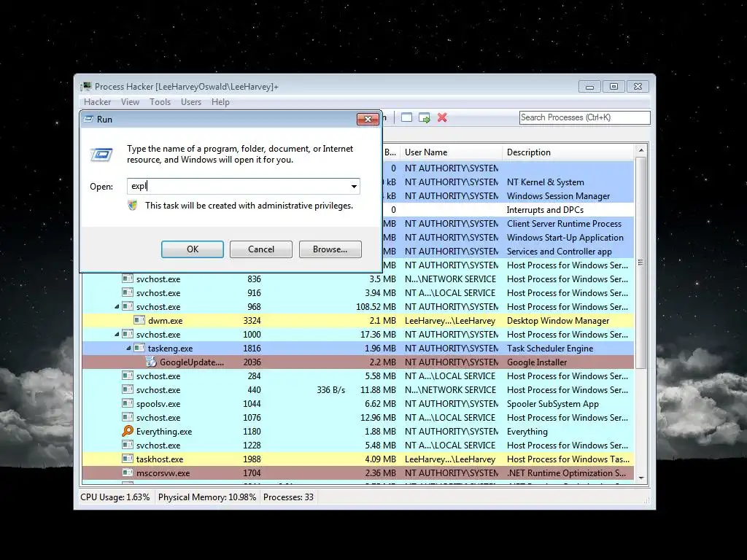Click the Google Installer description
This screenshot has height=560, width=747.
pyautogui.click(x=537, y=362)
